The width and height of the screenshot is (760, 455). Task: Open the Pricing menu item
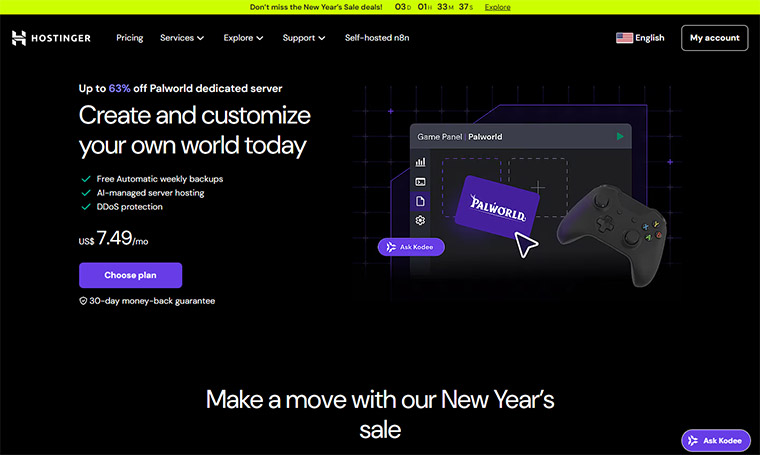click(129, 38)
